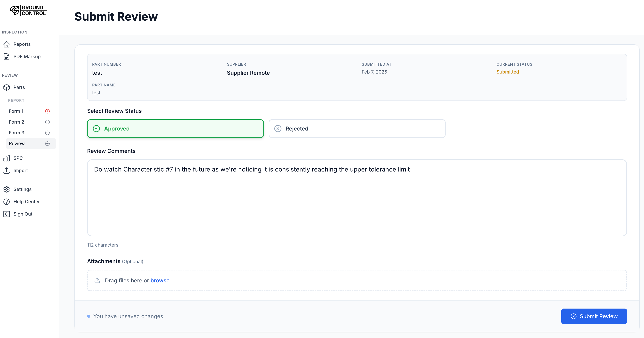Click the Settings gear icon

7,189
